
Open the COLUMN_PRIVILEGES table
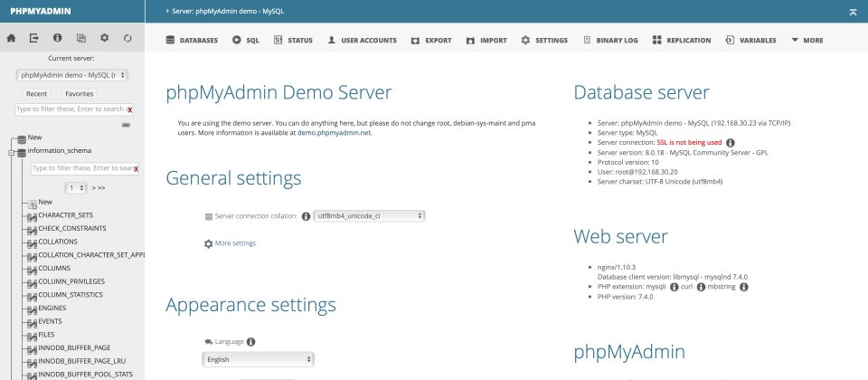click(71, 281)
